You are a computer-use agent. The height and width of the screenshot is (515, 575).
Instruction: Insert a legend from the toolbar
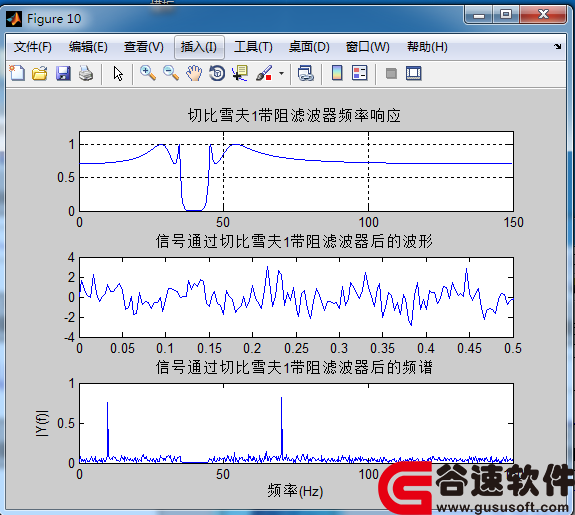360,73
